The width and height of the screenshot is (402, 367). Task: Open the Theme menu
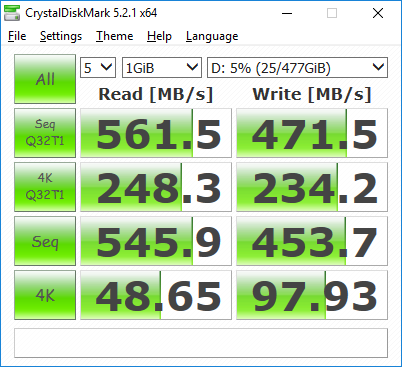pos(115,36)
